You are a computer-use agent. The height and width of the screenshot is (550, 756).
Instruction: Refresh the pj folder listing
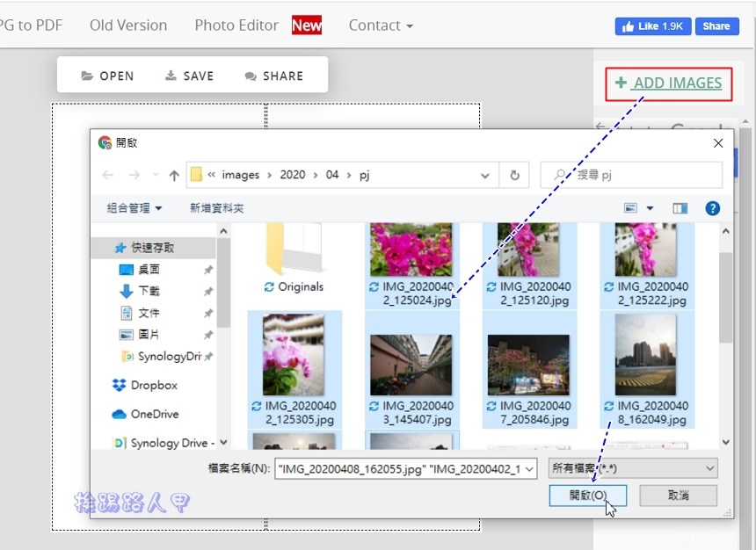[x=515, y=175]
